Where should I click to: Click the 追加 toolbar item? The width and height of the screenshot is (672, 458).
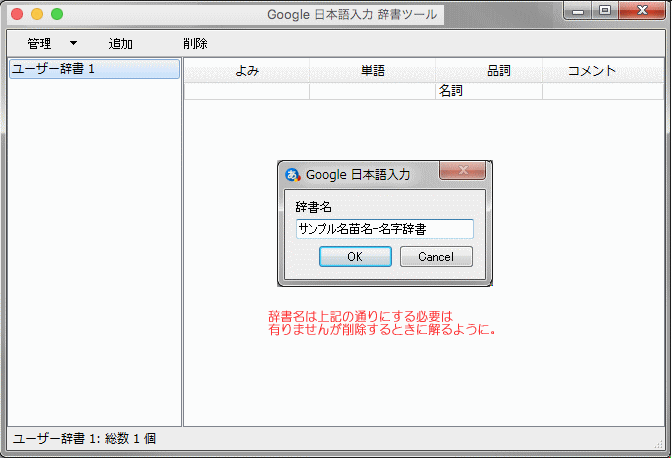(x=120, y=43)
